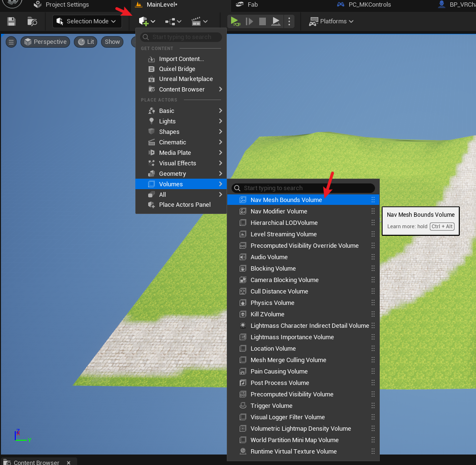Click the Save current level icon
This screenshot has height=465, width=476.
(x=11, y=21)
